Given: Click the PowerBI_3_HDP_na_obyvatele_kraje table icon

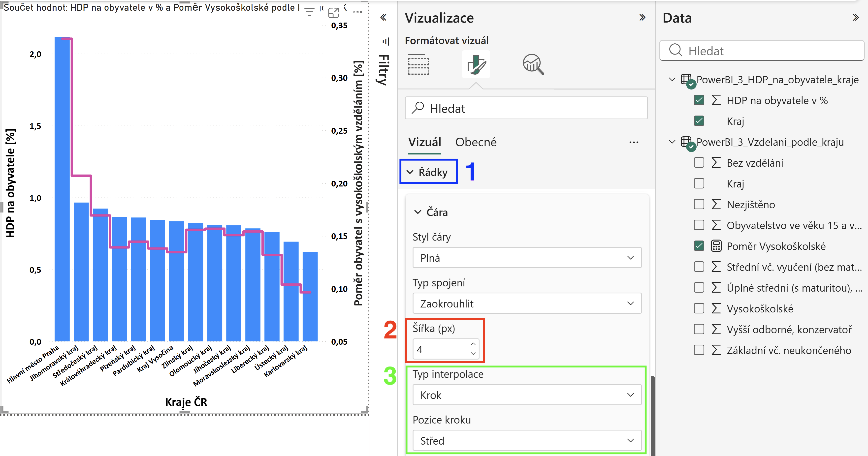Looking at the screenshot, I should point(687,80).
